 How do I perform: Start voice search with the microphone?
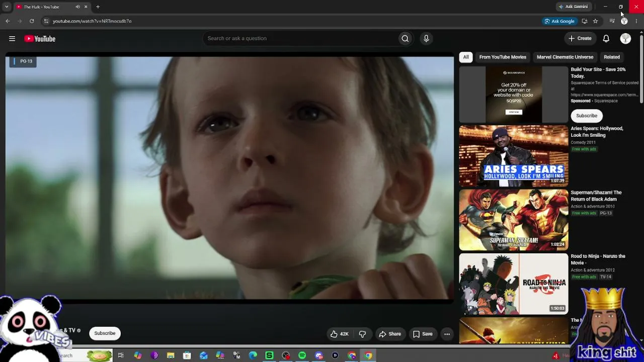click(x=426, y=38)
